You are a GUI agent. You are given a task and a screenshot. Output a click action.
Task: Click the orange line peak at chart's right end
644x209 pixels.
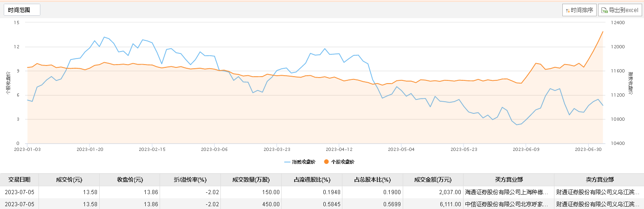pyautogui.click(x=602, y=32)
